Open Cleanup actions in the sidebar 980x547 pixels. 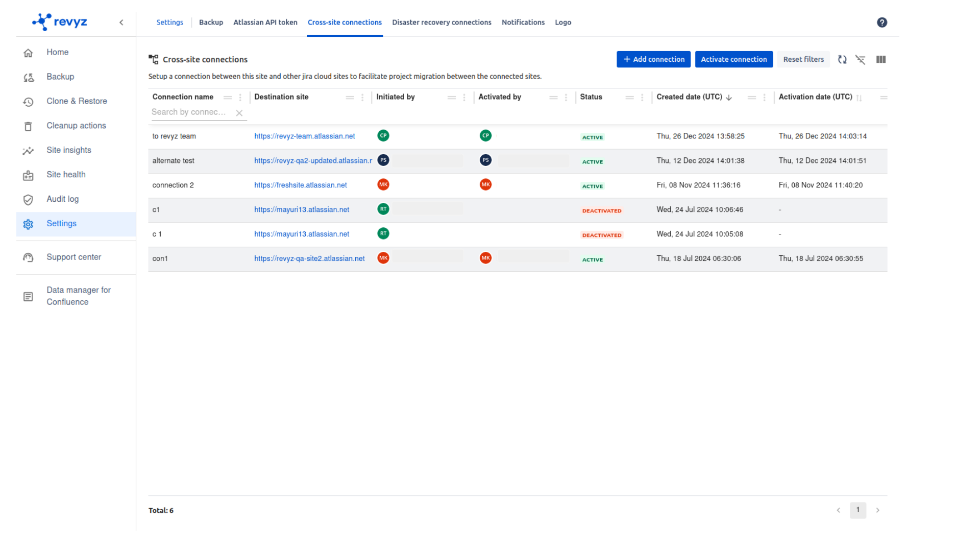[76, 126]
